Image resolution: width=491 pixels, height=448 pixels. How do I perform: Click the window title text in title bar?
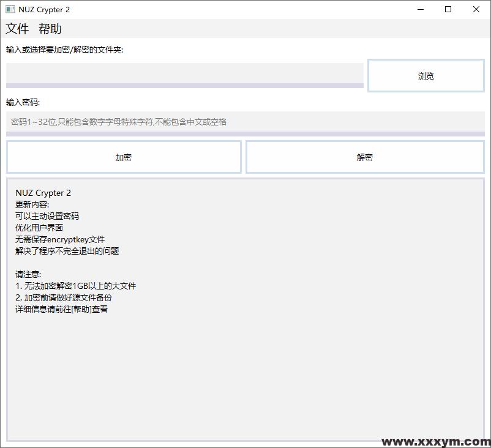coord(44,10)
